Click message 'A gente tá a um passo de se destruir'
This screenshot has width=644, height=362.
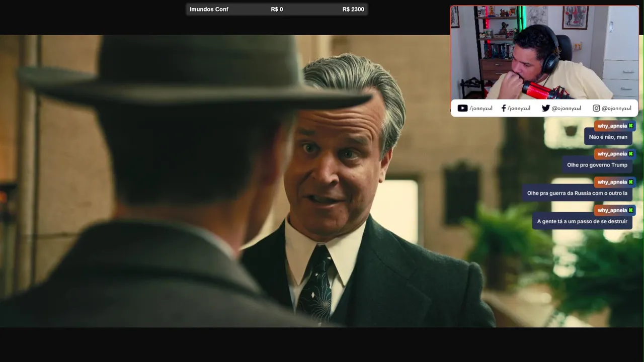click(582, 221)
